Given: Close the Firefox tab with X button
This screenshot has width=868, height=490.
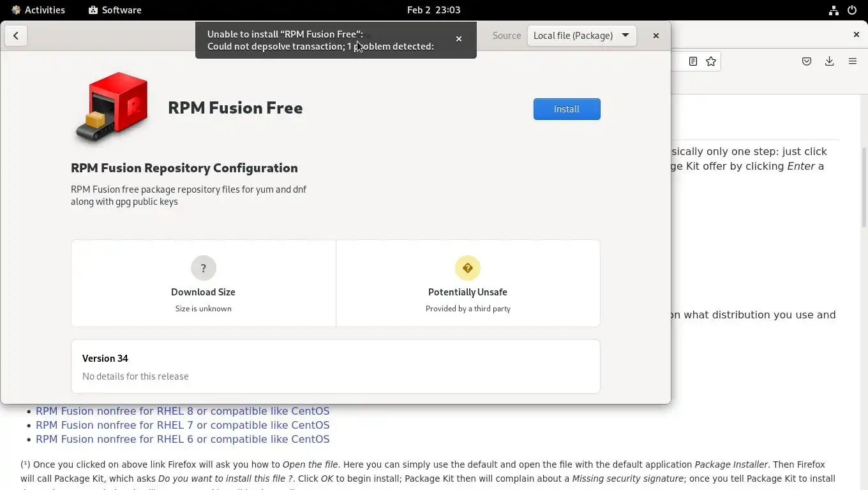Looking at the screenshot, I should pos(857,34).
